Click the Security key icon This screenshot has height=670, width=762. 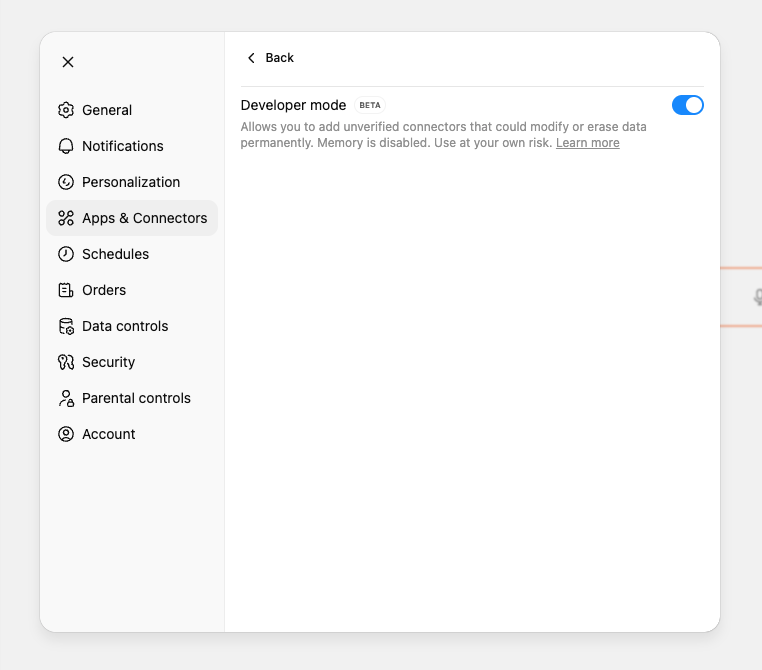(x=66, y=362)
